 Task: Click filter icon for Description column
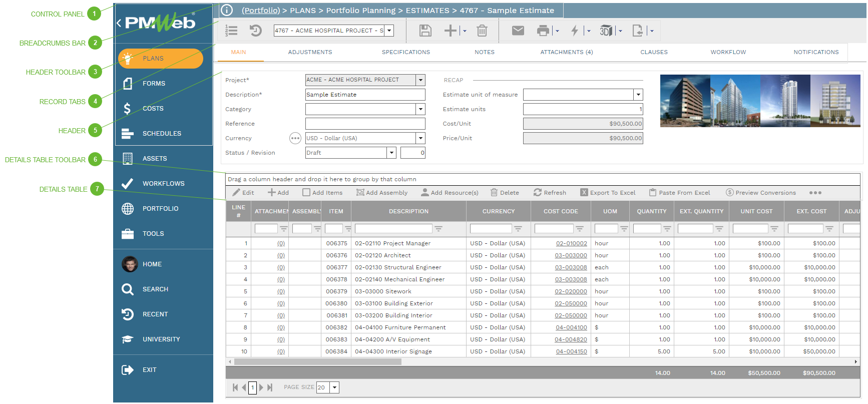click(x=439, y=229)
